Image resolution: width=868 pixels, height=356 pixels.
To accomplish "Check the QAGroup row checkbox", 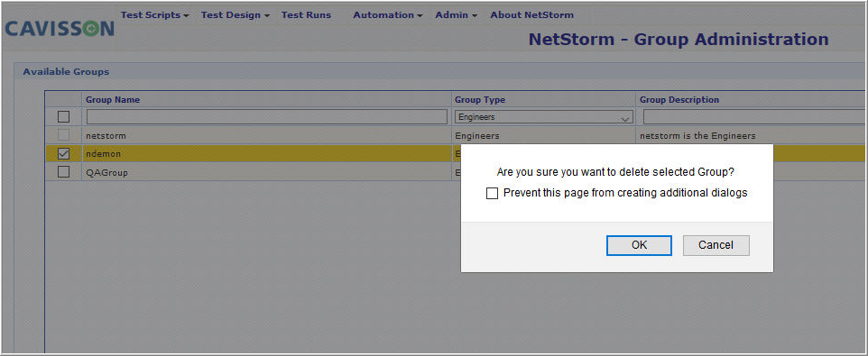I will click(x=64, y=172).
